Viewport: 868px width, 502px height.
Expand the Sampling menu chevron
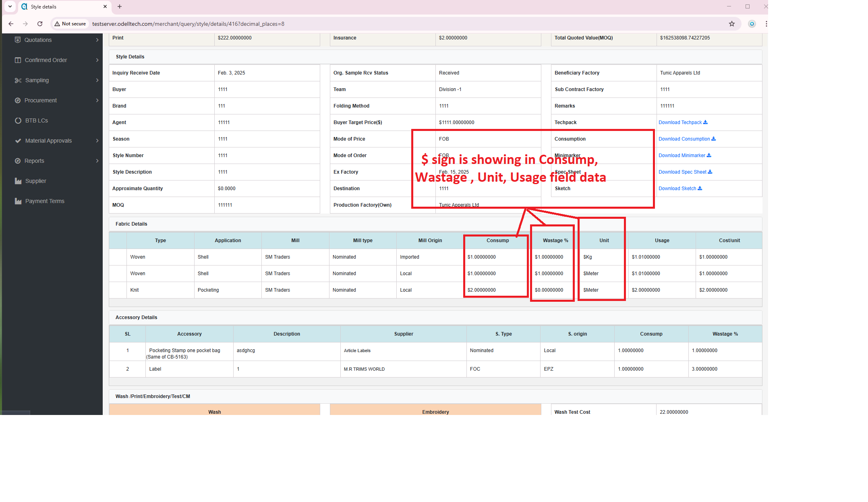tap(97, 80)
